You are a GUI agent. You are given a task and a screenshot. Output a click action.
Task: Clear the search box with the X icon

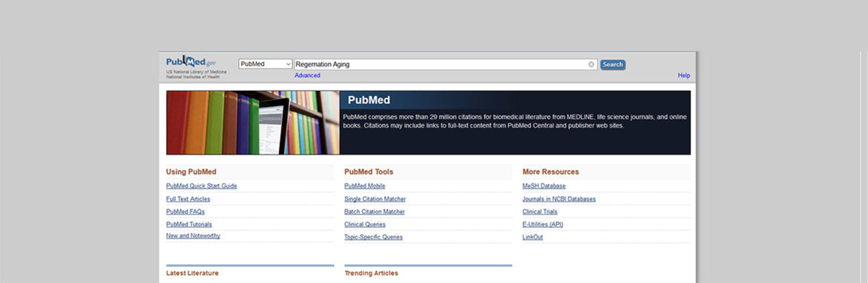click(591, 64)
